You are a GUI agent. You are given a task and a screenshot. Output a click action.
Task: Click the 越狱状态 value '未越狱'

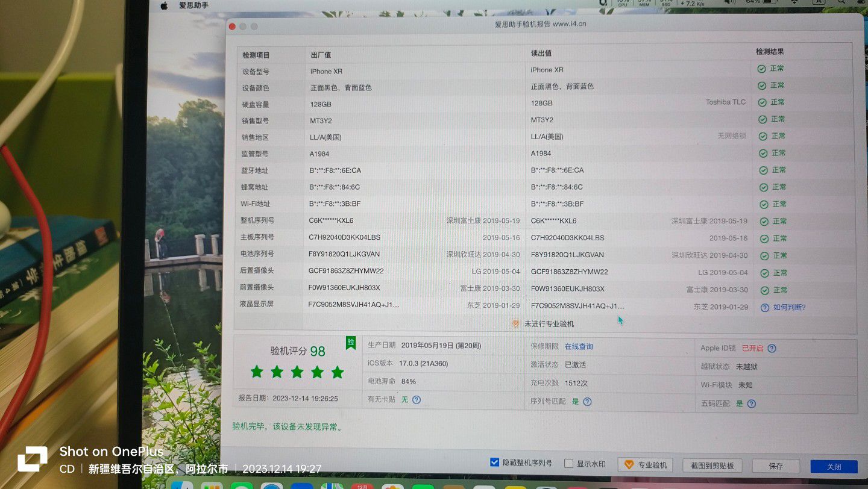pyautogui.click(x=746, y=367)
